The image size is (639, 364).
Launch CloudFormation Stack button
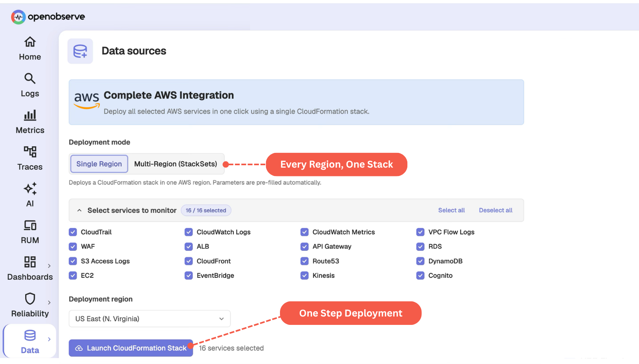tap(131, 348)
